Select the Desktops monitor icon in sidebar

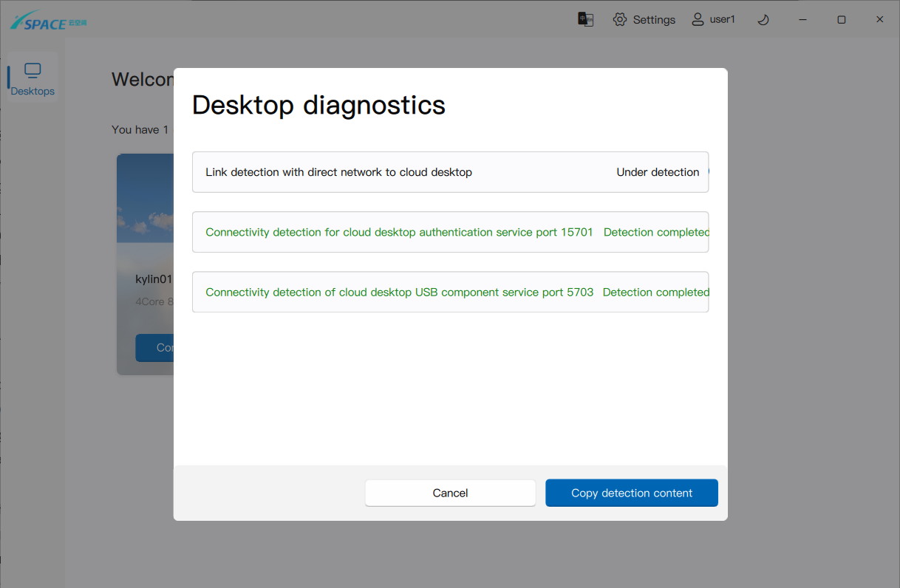(33, 71)
